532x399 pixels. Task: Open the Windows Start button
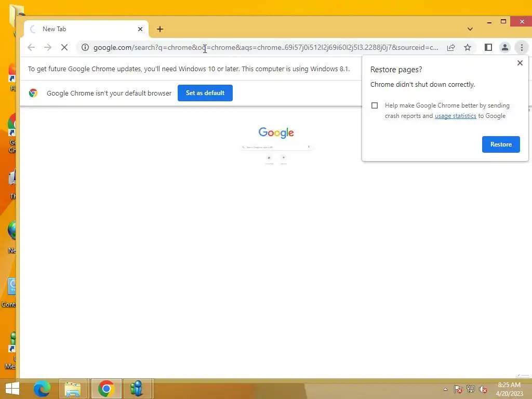(12, 389)
